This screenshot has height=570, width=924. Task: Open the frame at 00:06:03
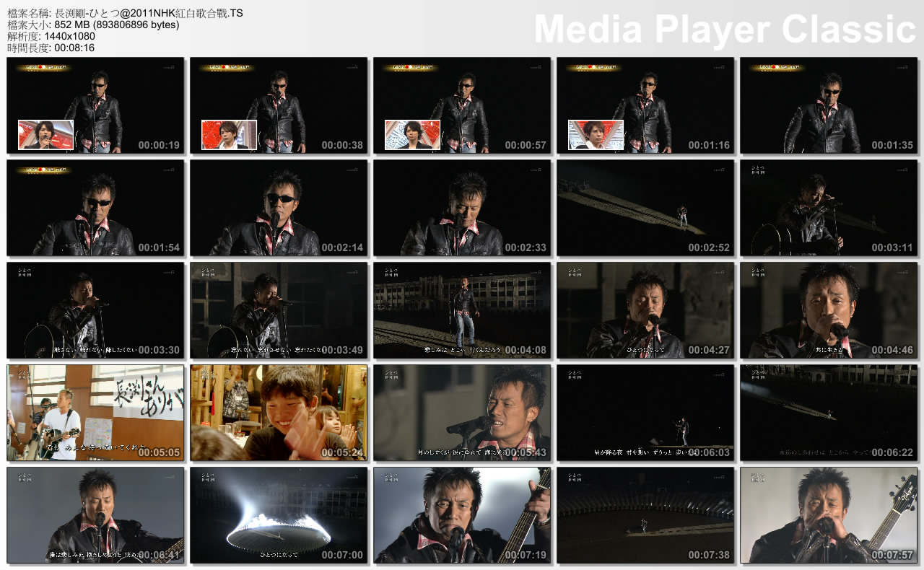pos(645,413)
